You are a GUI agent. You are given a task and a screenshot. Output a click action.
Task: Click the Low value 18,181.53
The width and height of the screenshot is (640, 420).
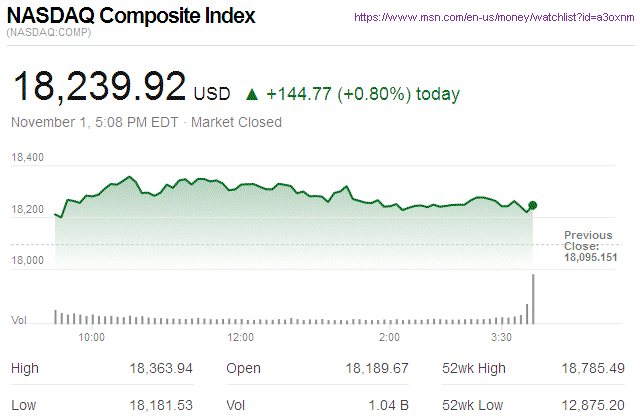coord(161,407)
